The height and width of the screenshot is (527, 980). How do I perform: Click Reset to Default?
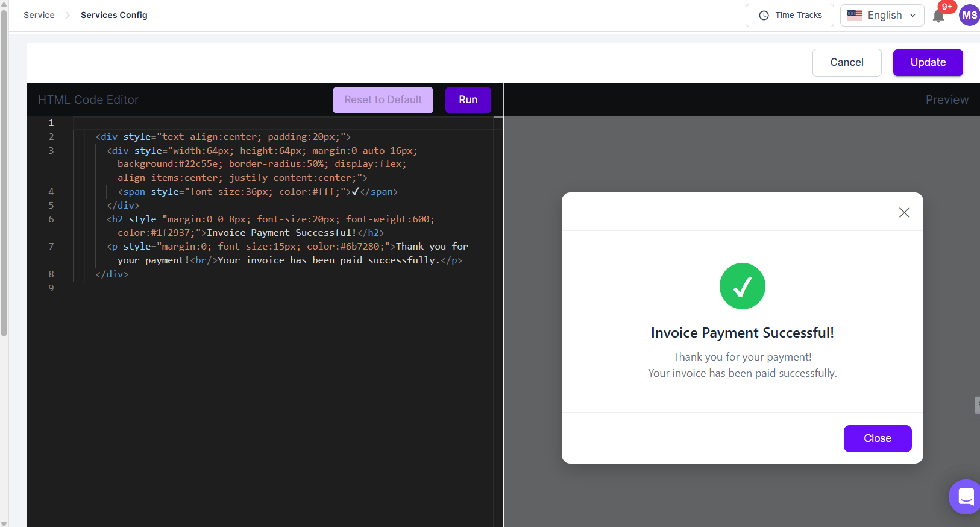click(383, 100)
